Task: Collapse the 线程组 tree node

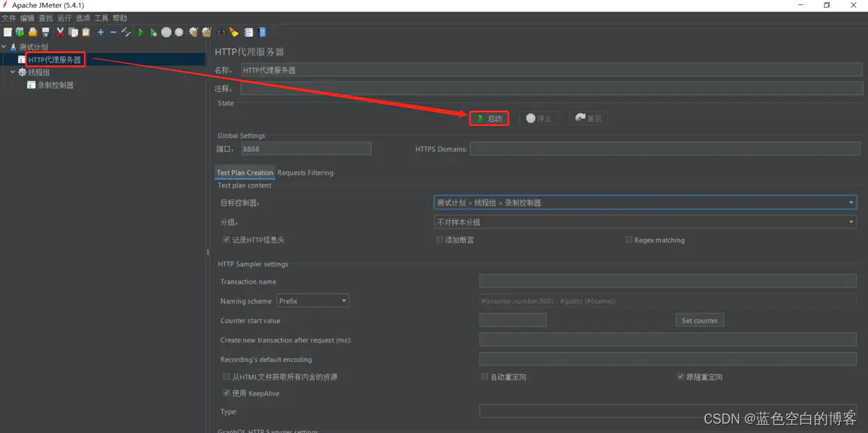Action: 12,72
